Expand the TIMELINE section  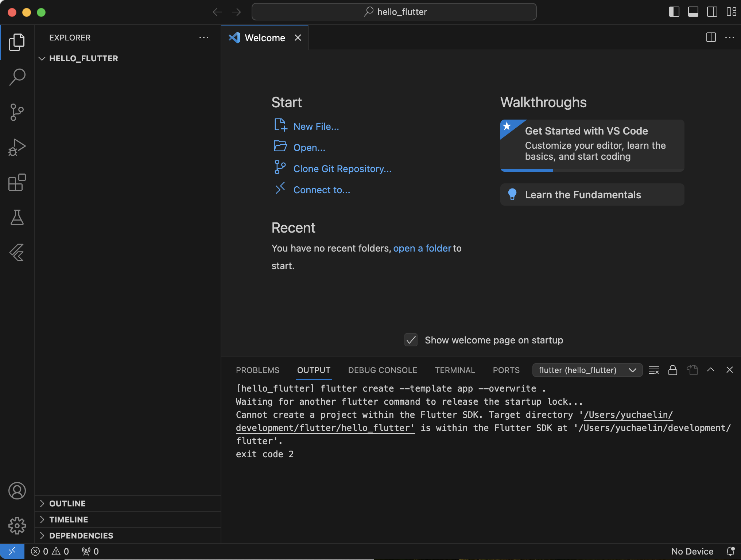click(128, 520)
